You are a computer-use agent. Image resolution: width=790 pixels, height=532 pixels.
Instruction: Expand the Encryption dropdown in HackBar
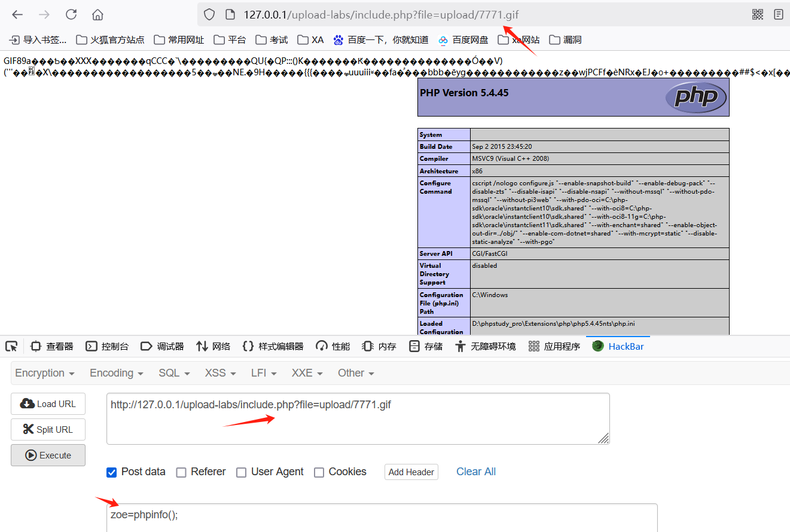(x=45, y=373)
